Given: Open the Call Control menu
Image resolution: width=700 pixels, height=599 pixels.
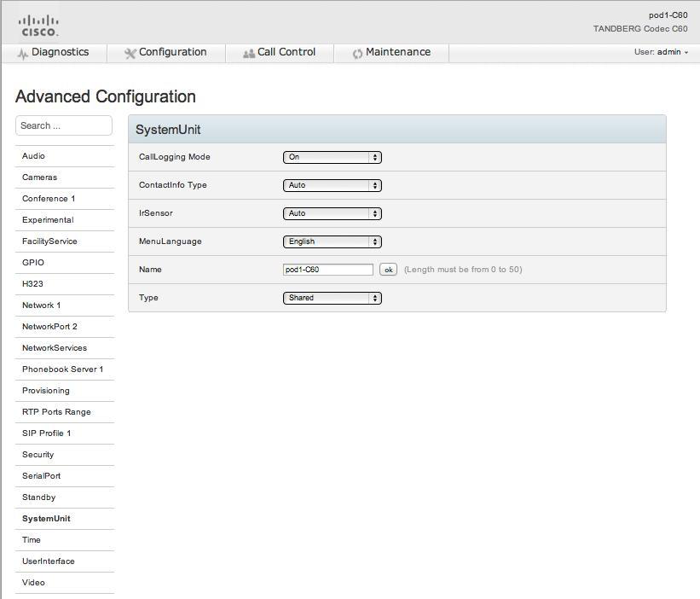Looking at the screenshot, I should point(280,53).
